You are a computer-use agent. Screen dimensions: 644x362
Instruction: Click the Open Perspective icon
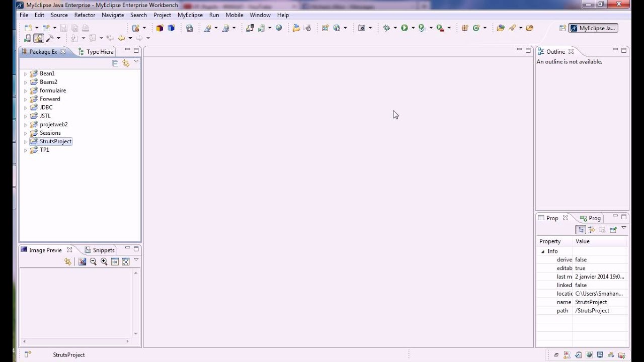coord(562,28)
